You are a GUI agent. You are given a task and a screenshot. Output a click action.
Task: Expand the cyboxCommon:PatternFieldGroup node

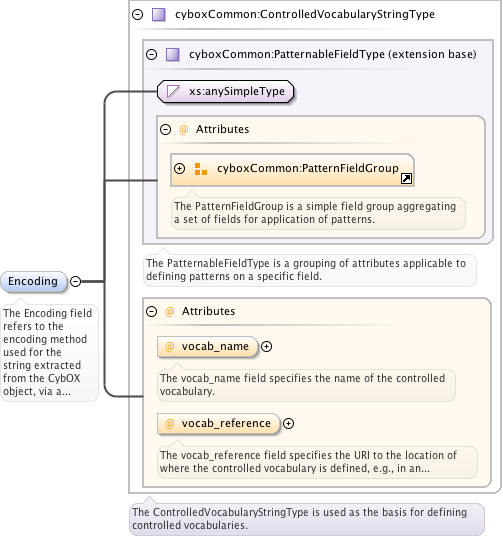179,169
